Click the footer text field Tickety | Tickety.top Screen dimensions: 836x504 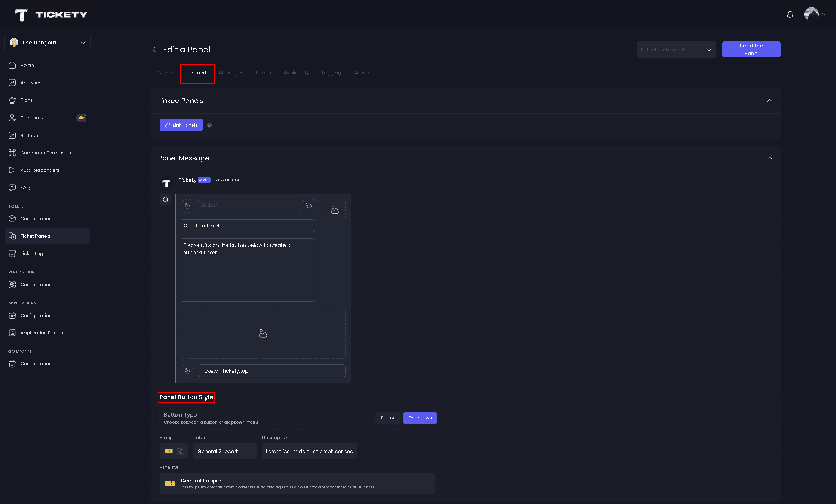point(272,371)
